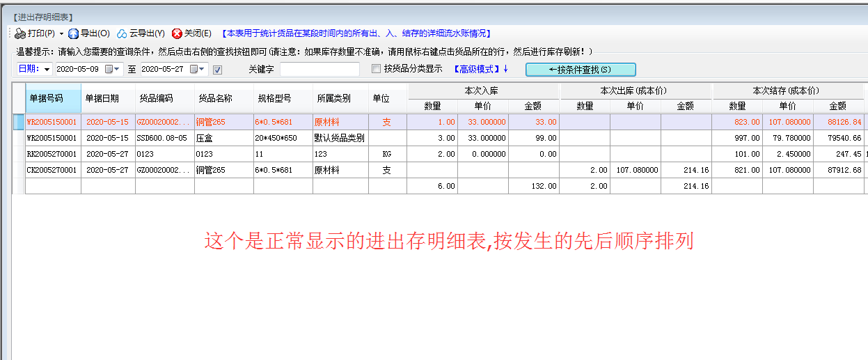Viewport: 868px width, 360px height.
Task: Open the start date 2020-05-09 calendar picker
Action: pos(109,69)
